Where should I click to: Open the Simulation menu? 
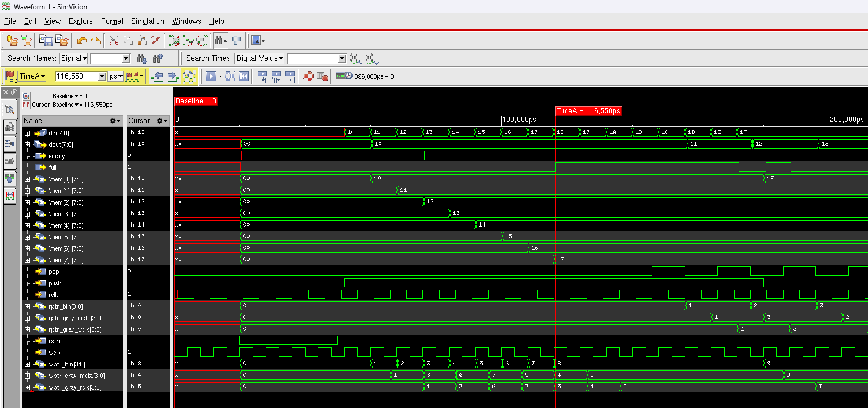pyautogui.click(x=147, y=21)
